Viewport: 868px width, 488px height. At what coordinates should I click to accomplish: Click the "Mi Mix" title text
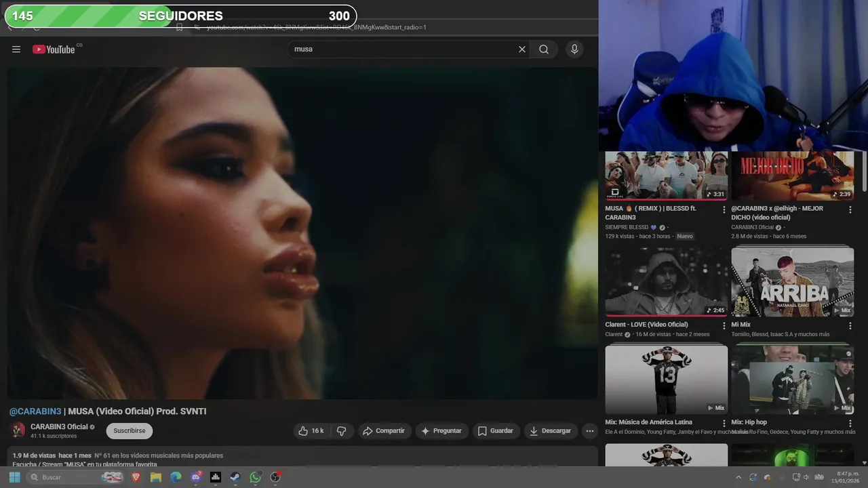(741, 325)
